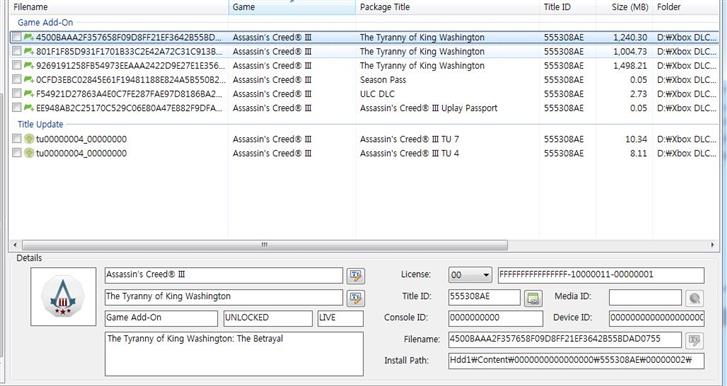Image resolution: width=727 pixels, height=386 pixels.
Task: Collapse the Game Add-On group header
Action: point(45,22)
